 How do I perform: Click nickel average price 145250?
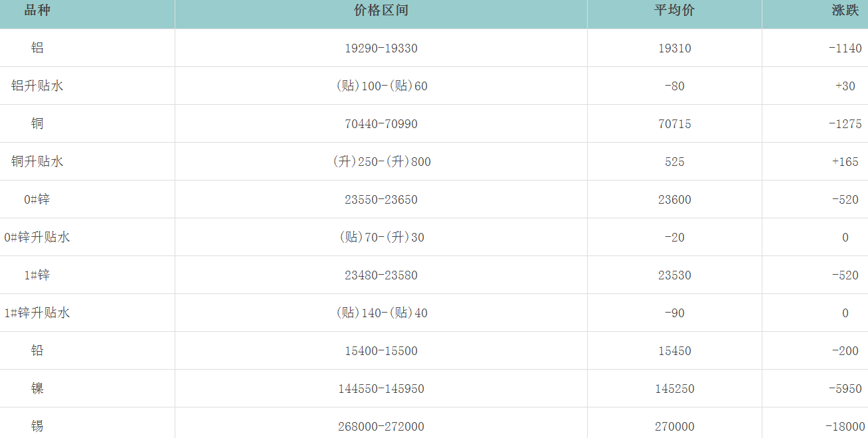(x=674, y=389)
